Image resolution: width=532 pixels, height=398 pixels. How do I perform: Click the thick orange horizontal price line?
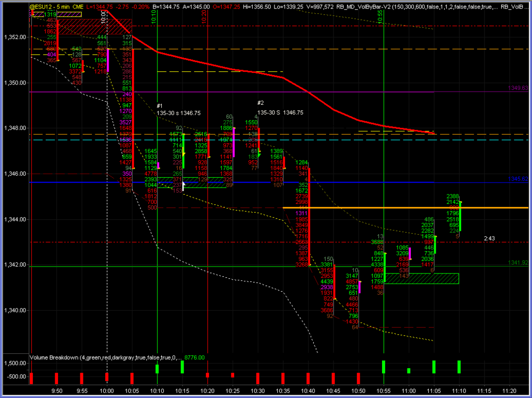pyautogui.click(x=405, y=208)
